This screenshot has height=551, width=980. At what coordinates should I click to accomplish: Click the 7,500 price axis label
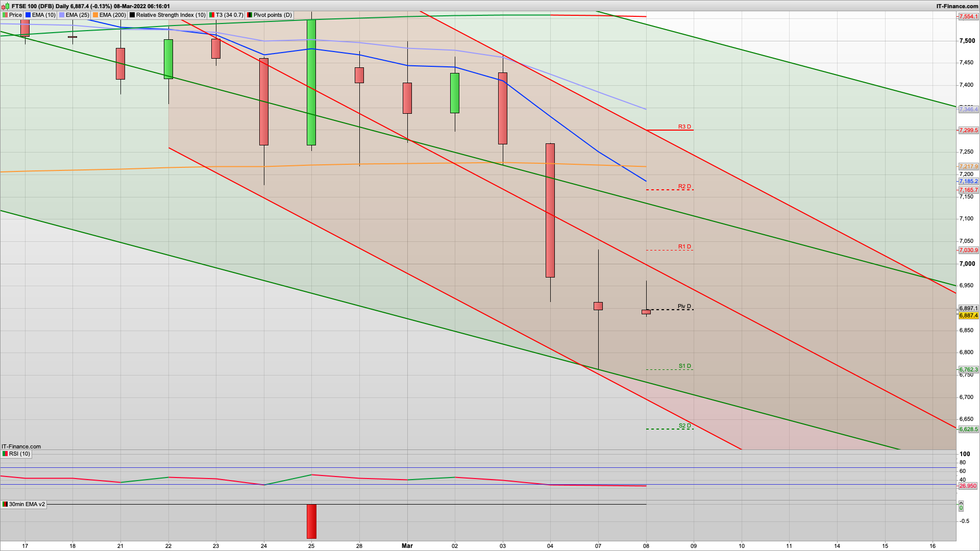tap(967, 41)
